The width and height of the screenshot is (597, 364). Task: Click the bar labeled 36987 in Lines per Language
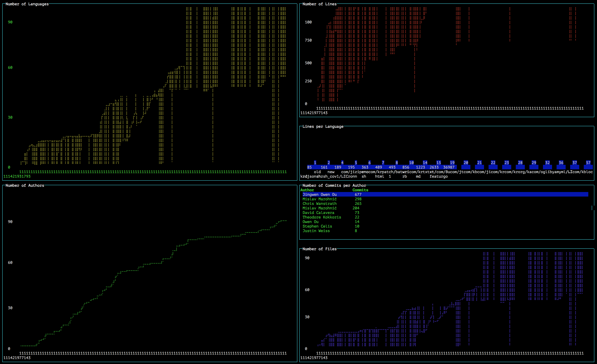click(x=449, y=167)
